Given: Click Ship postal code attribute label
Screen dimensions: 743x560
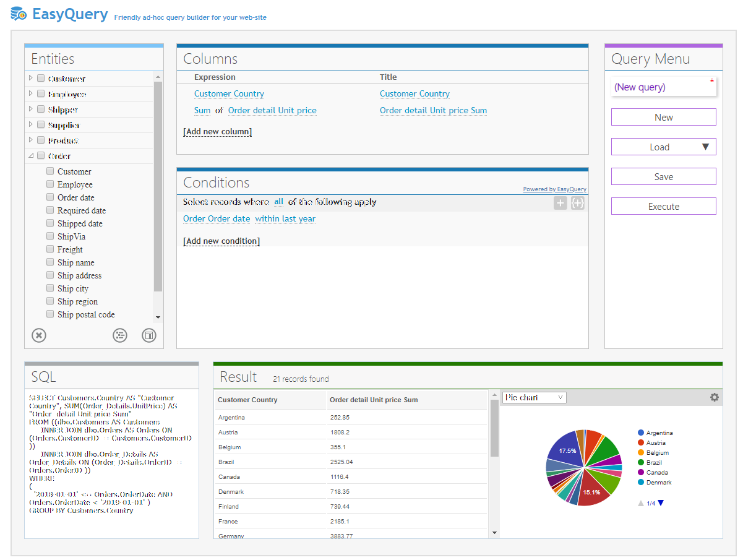Looking at the screenshot, I should [86, 315].
